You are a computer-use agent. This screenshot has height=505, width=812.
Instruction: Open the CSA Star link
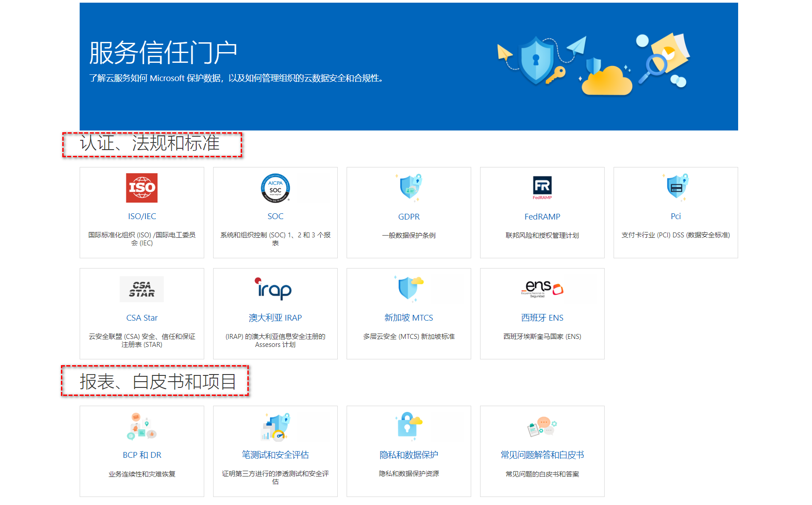142,318
